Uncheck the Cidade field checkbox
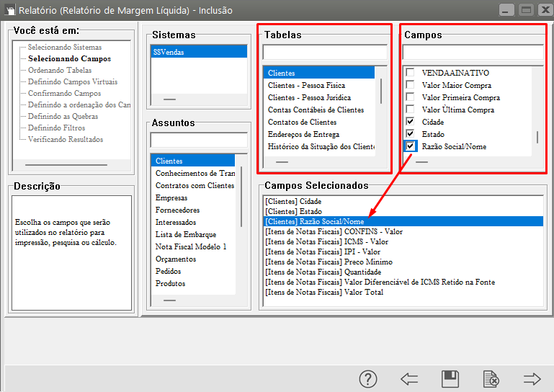The height and width of the screenshot is (392, 554). click(411, 122)
